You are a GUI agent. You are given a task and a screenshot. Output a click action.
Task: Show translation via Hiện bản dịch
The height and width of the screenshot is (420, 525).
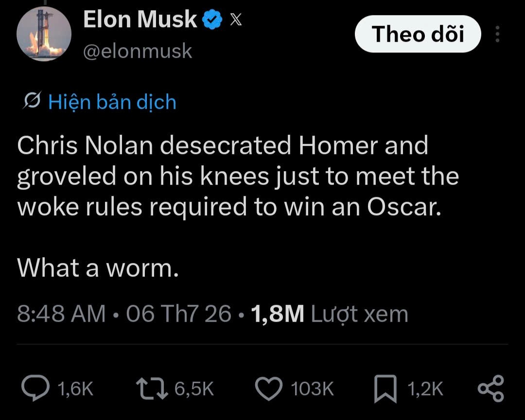coord(112,102)
